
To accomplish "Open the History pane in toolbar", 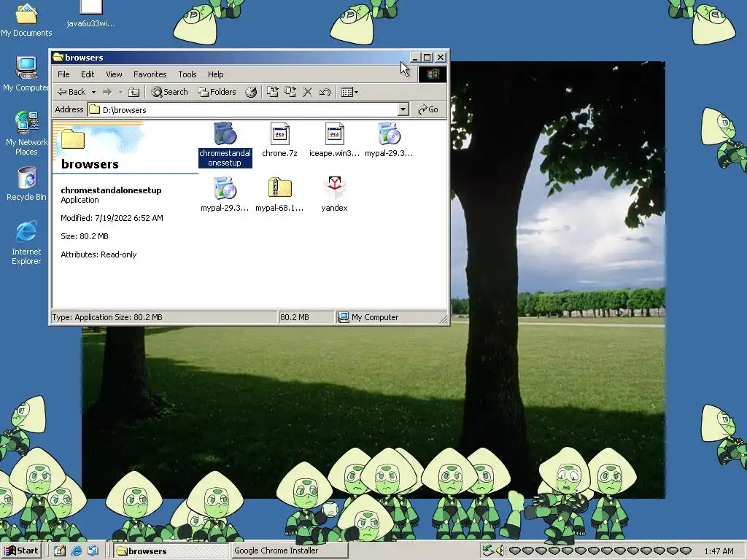I will pos(251,92).
